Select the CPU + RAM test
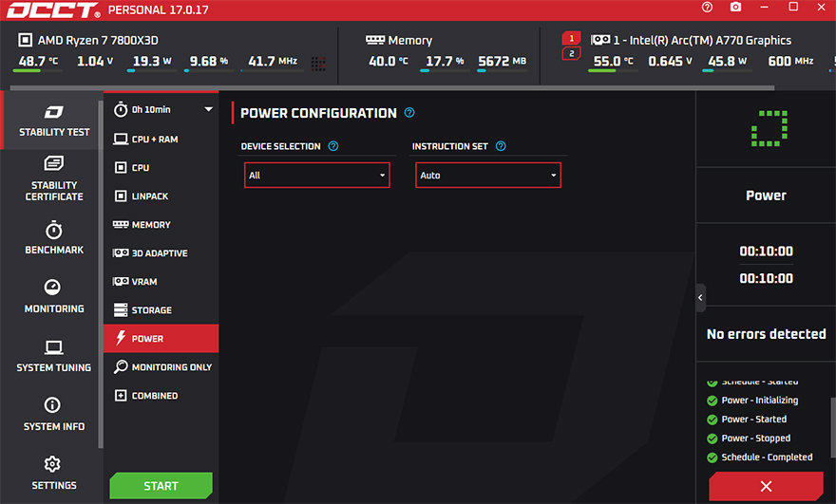The height and width of the screenshot is (504, 836). coord(161,140)
